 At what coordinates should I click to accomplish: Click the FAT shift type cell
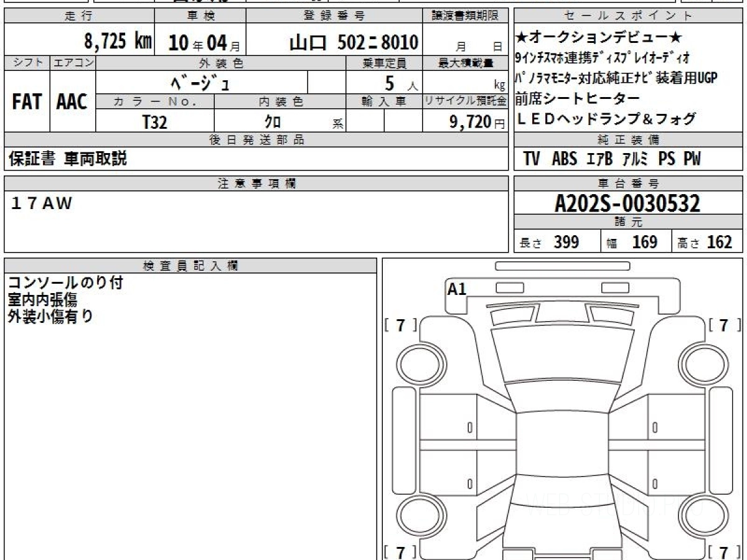[x=27, y=102]
